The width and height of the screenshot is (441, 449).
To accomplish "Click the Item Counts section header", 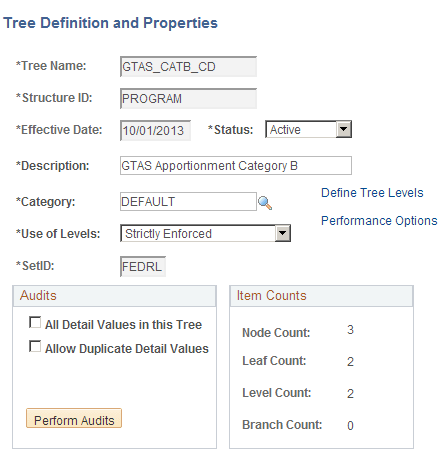I will 321,296.
